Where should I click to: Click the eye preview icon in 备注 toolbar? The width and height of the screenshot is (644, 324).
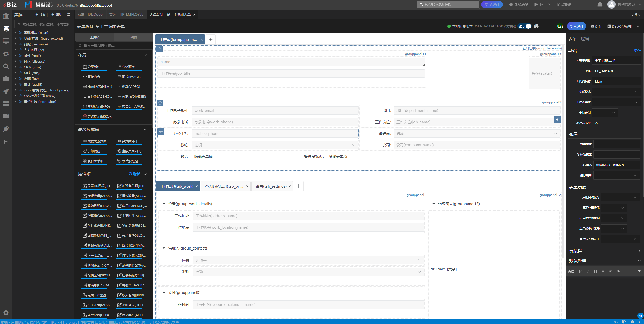[x=618, y=271]
